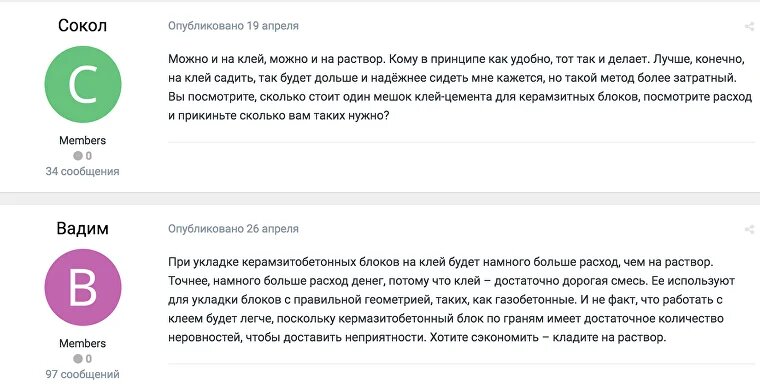Open the profile of user Сокол
Screen dimensions: 760x391
tap(82, 25)
